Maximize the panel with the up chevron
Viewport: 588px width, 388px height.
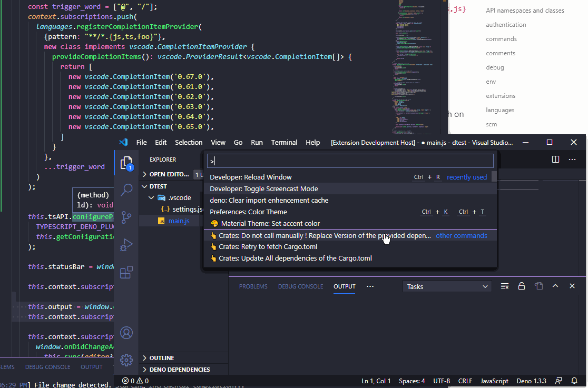point(555,286)
